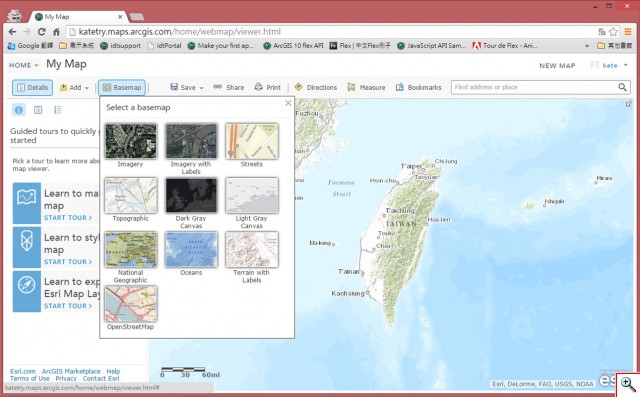Click the browser Back arrow
The width and height of the screenshot is (640, 397).
tap(12, 32)
